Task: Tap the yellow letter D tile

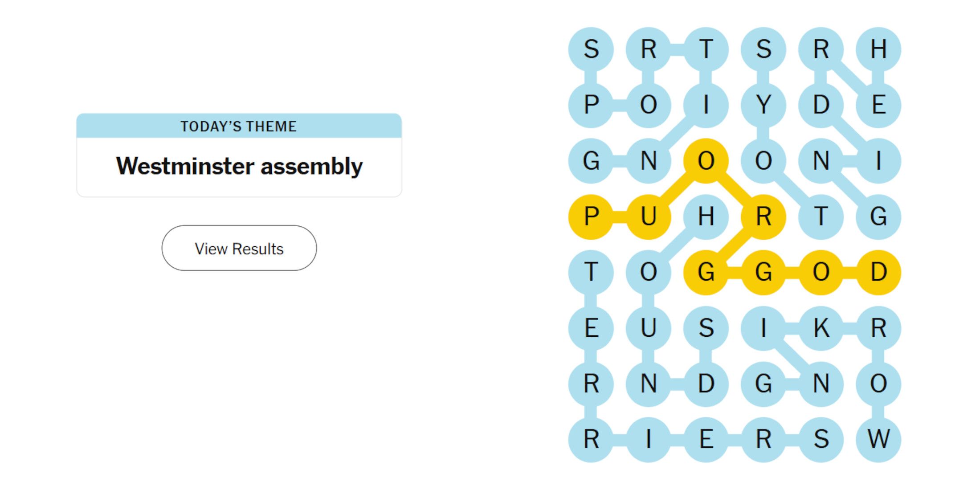Action: coord(878,272)
